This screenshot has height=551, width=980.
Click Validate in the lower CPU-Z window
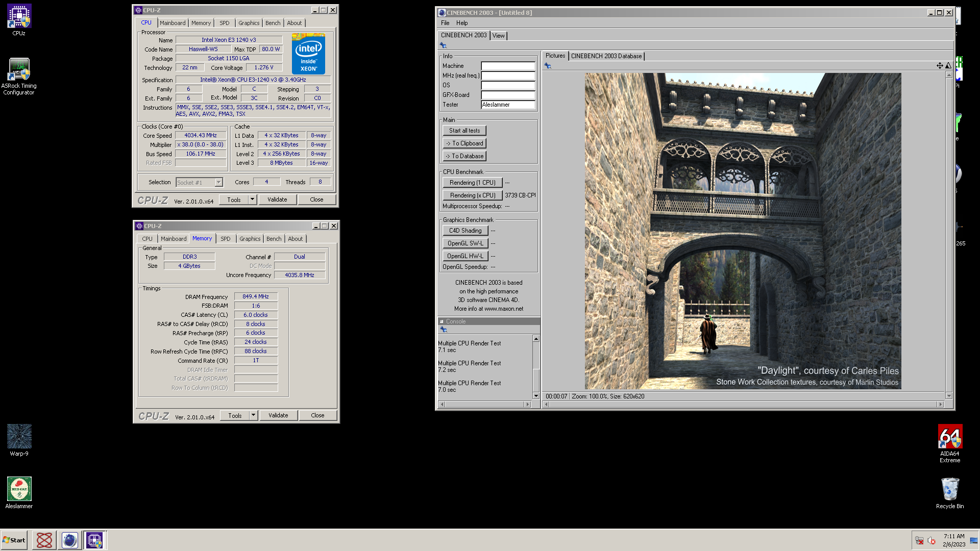278,415
